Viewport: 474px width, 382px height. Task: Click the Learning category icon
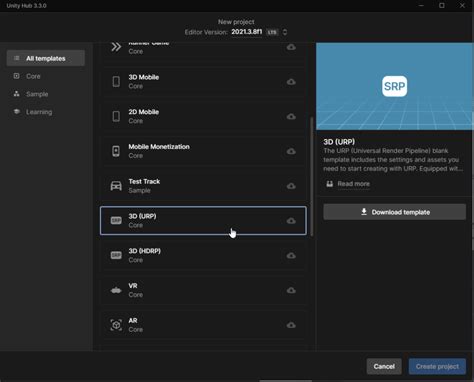[16, 111]
